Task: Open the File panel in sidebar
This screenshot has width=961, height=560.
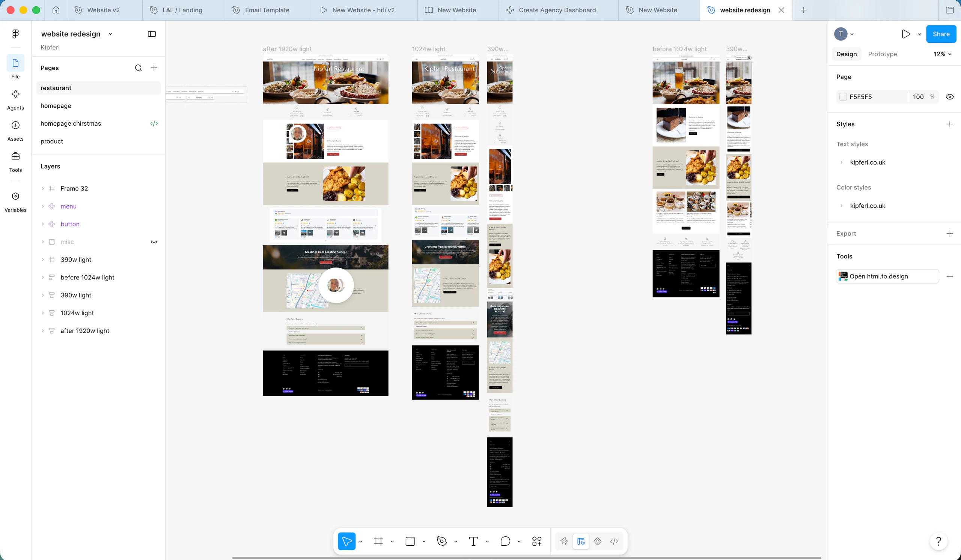Action: pos(15,67)
